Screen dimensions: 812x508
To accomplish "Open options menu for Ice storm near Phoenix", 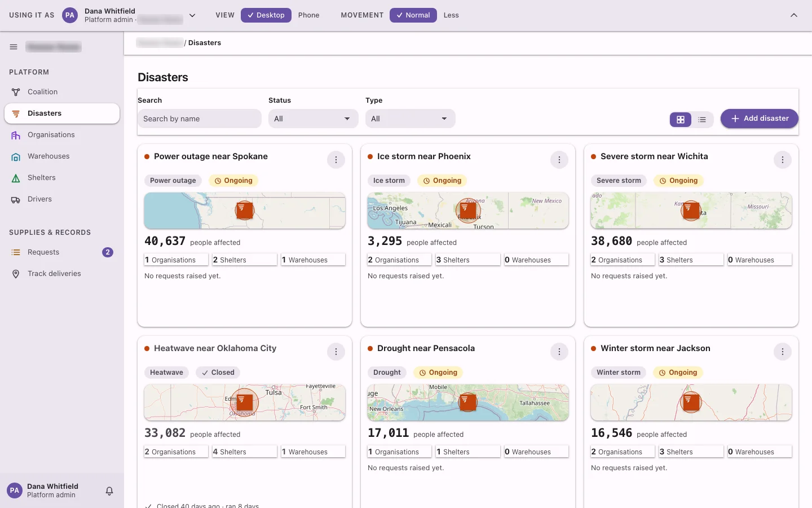I will pyautogui.click(x=559, y=160).
